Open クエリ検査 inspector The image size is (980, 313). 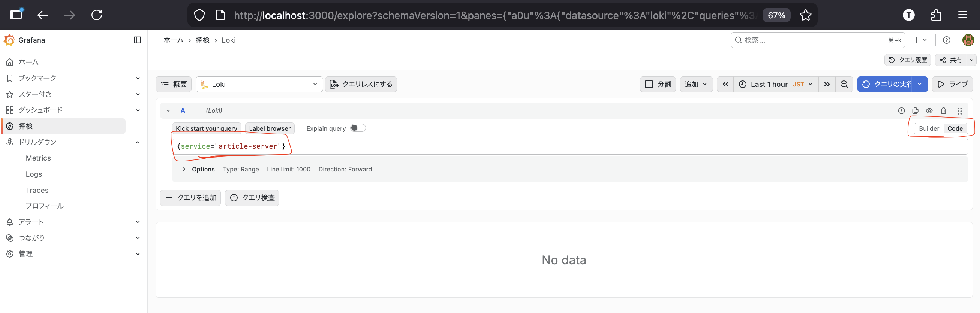point(252,198)
